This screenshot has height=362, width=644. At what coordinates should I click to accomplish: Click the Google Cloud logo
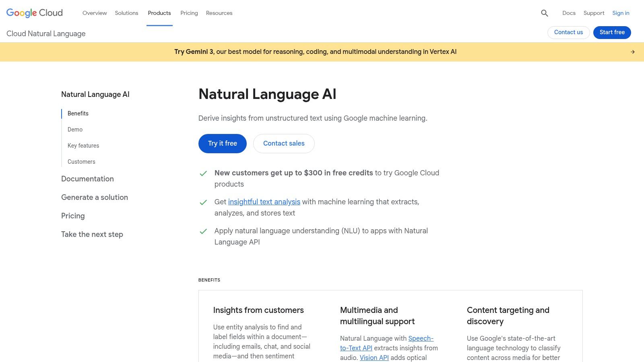pos(34,12)
